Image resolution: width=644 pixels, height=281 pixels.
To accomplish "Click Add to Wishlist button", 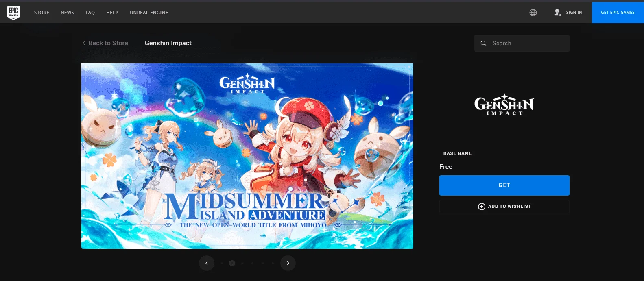I will coord(504,207).
